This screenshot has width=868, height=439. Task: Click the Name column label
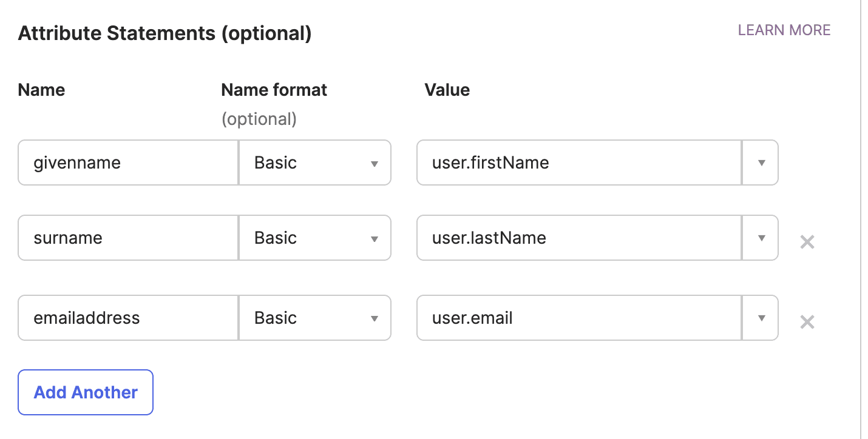[x=41, y=90]
